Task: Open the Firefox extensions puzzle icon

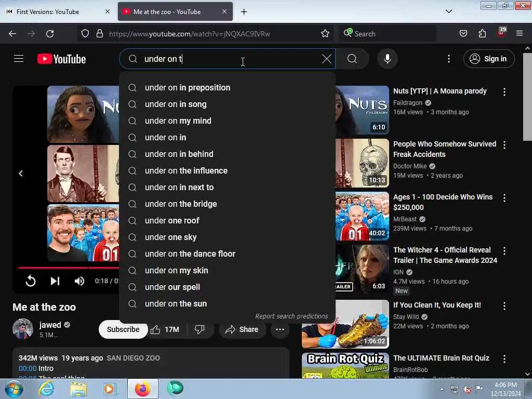Action: tap(482, 34)
